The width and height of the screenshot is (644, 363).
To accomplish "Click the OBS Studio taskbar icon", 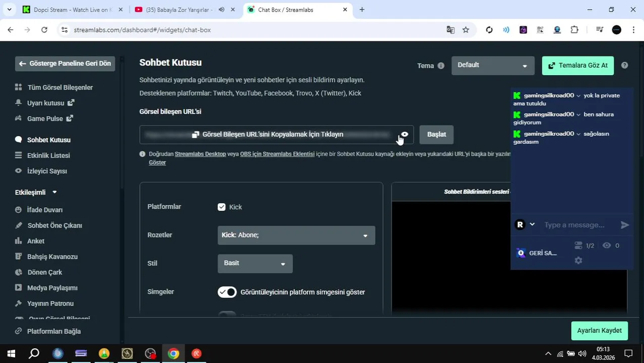I will click(150, 353).
